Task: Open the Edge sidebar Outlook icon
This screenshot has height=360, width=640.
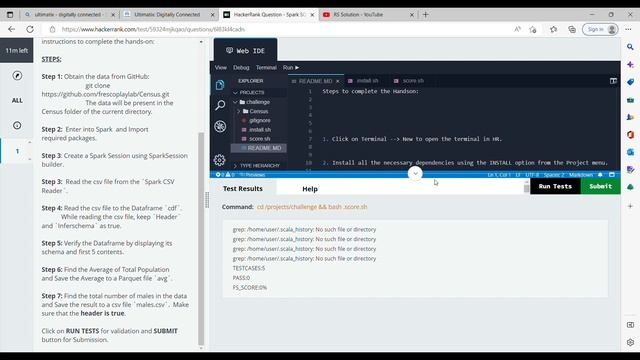Action: [x=631, y=152]
